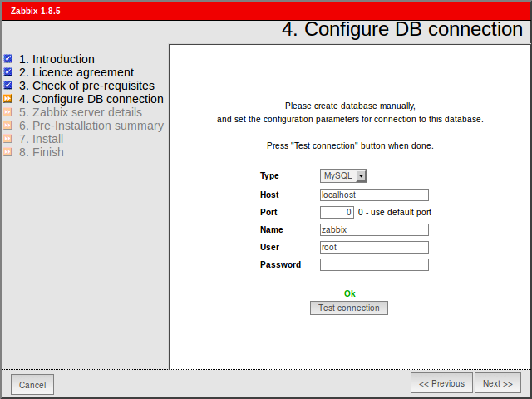Select step 4. Configure DB connection

91,99
